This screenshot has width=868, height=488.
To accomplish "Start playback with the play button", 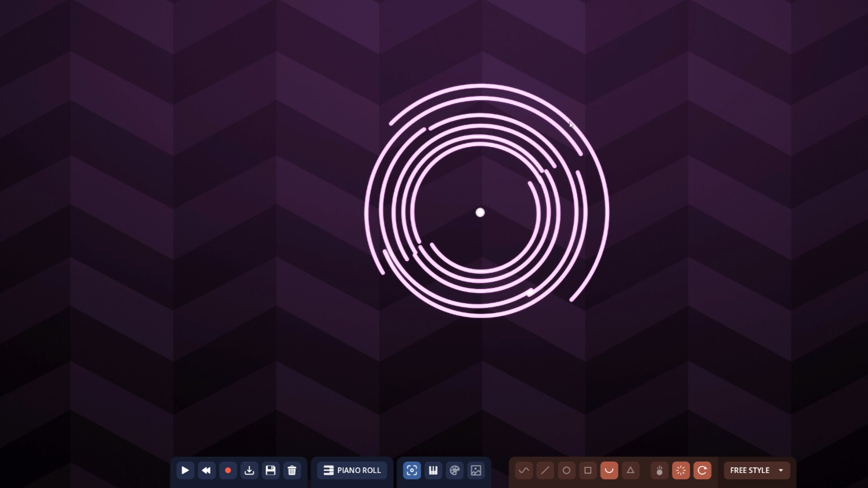I will (185, 470).
